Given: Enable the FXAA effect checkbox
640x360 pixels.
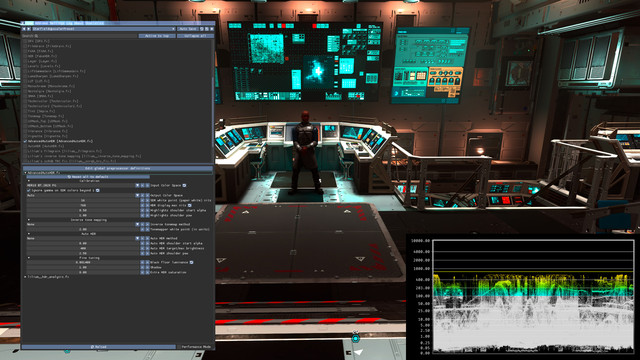Looking at the screenshot, I should (25, 51).
